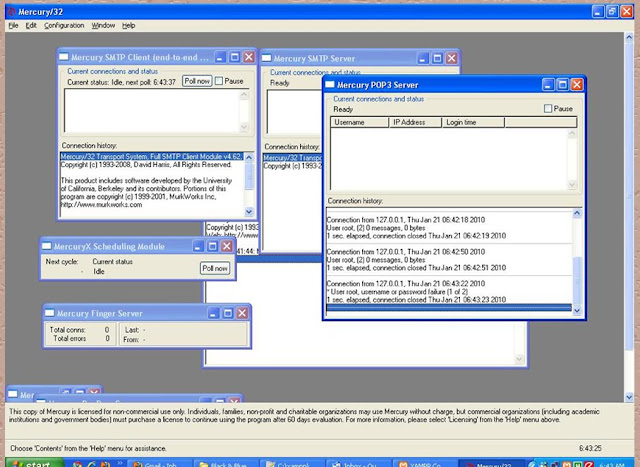Maximize the Mercury SMTP Server window
This screenshot has width=640, height=467.
[437, 58]
